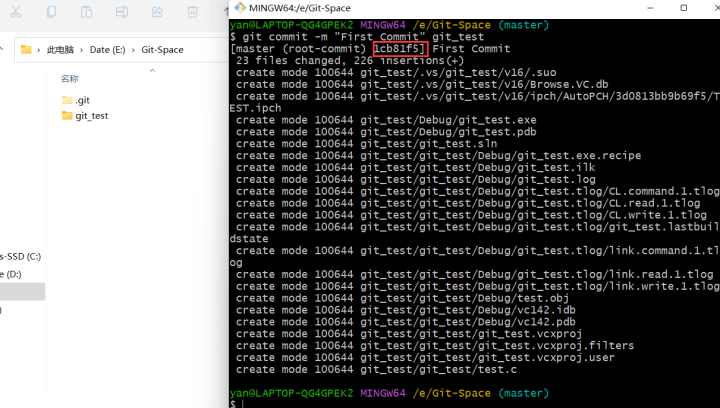Viewport: 720px width, 408px height.
Task: Click the Git Bash logo in MINGW64 title bar
Action: (x=240, y=8)
